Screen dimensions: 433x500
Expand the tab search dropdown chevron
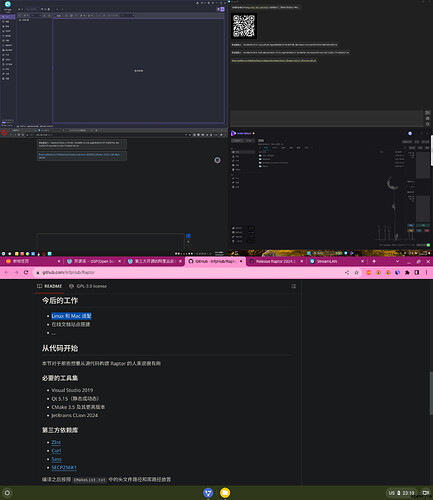coord(397,261)
